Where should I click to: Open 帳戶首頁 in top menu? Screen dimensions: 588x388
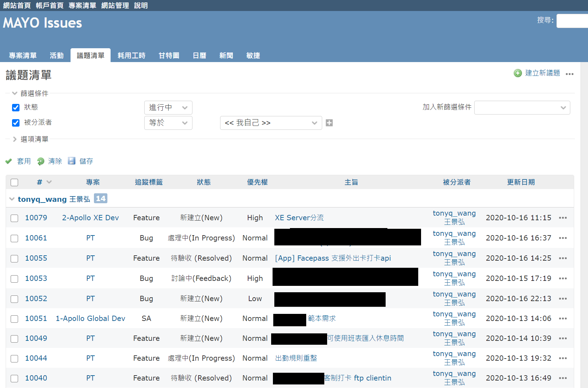click(x=50, y=5)
